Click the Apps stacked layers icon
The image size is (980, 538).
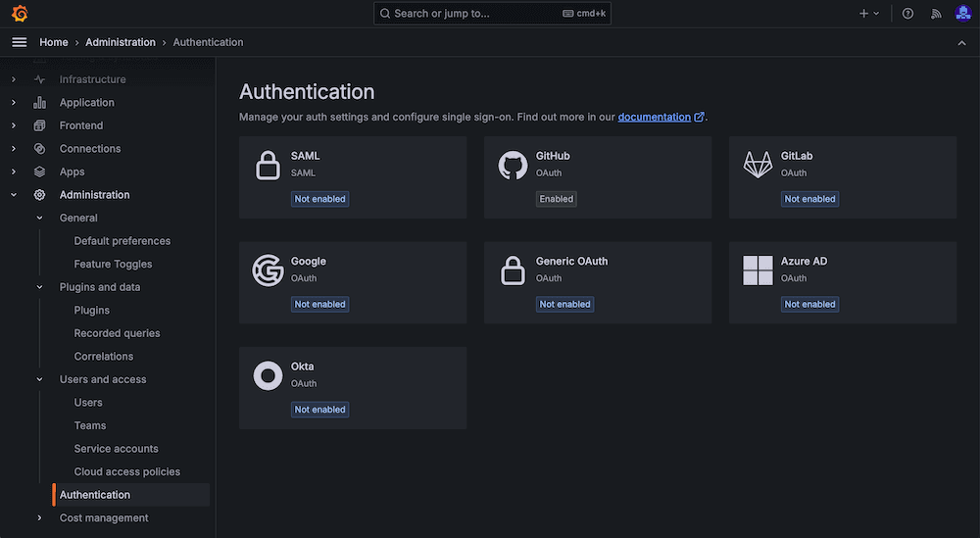point(39,171)
